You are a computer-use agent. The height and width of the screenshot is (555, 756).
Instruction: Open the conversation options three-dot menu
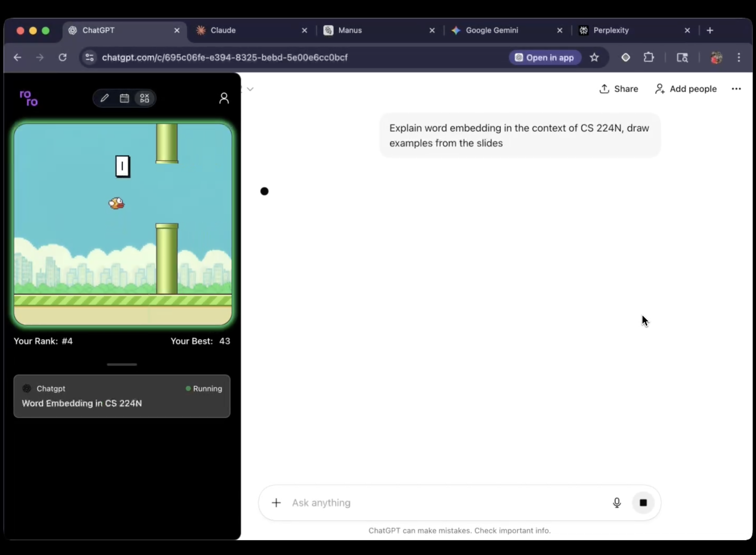(x=736, y=89)
